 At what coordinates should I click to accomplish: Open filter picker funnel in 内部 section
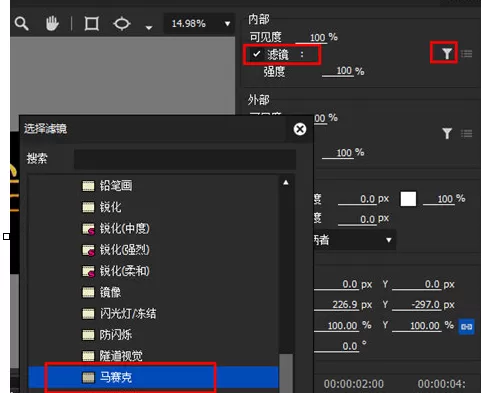(x=447, y=53)
